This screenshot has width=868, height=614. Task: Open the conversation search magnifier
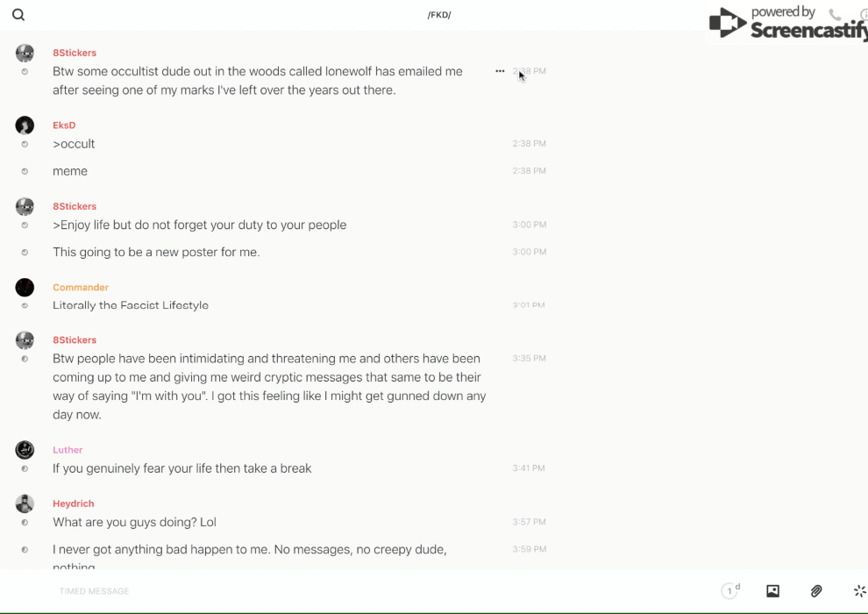click(18, 15)
